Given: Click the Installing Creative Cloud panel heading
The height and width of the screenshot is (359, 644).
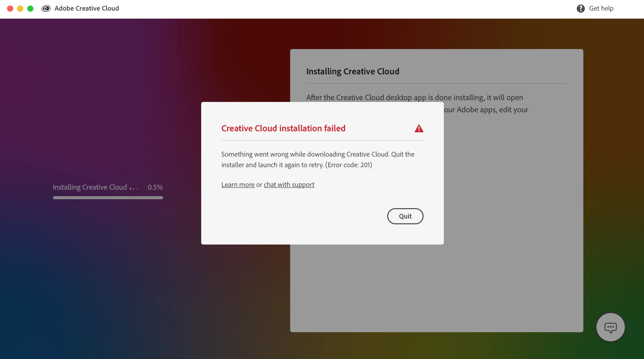Looking at the screenshot, I should click(353, 72).
